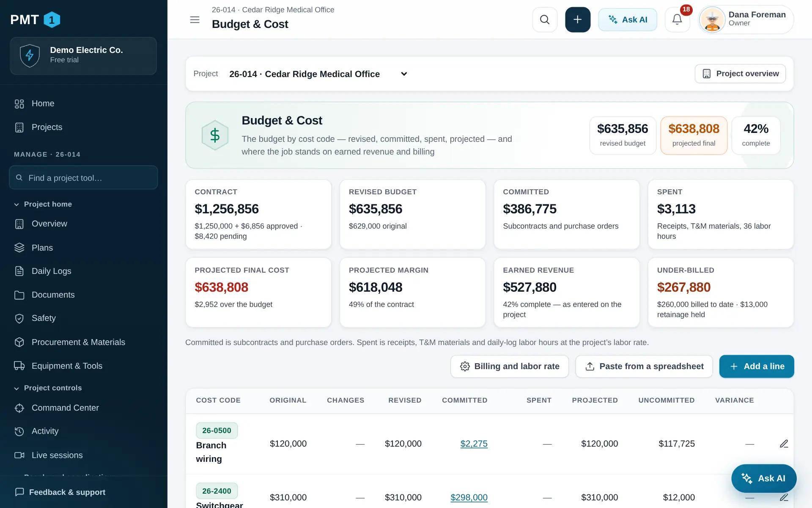This screenshot has height=508, width=812.
Task: Click Add a line button
Action: [x=757, y=366]
